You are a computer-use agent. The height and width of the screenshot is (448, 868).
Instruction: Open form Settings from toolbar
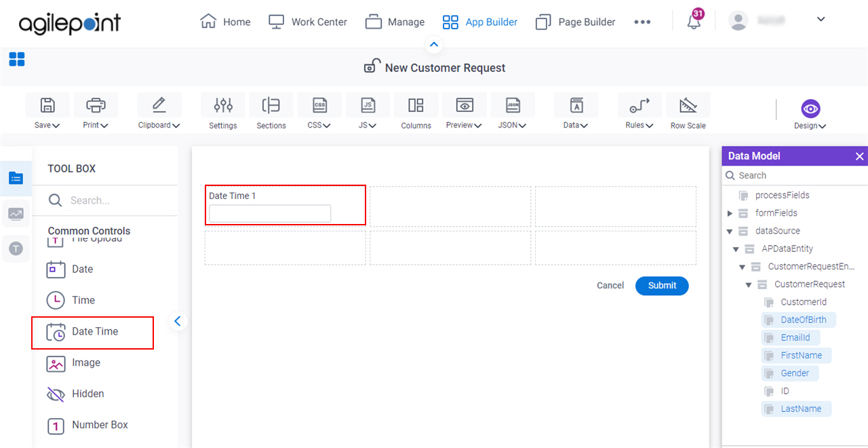(223, 112)
